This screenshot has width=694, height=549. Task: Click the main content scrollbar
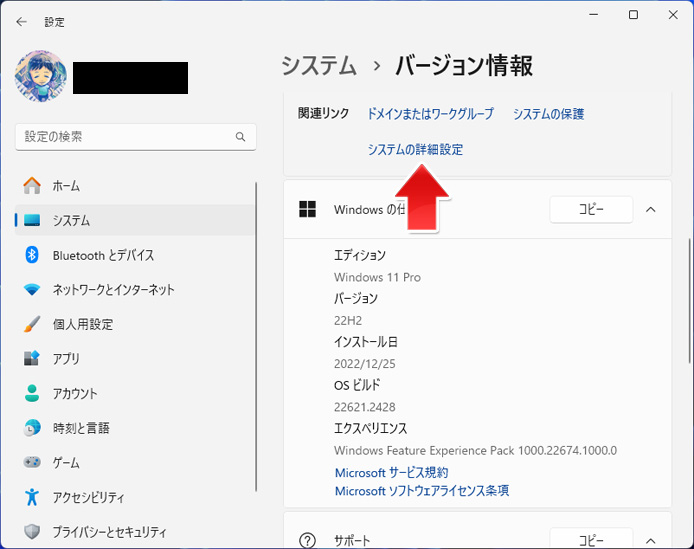689,301
